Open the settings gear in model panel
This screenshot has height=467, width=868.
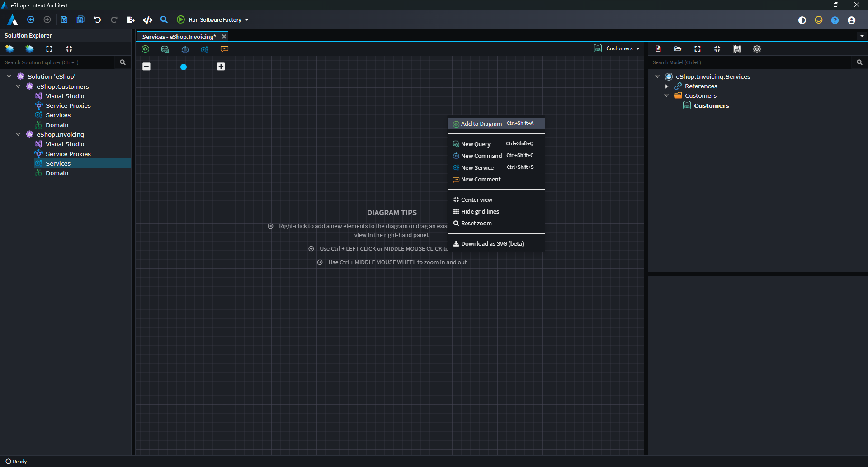757,49
